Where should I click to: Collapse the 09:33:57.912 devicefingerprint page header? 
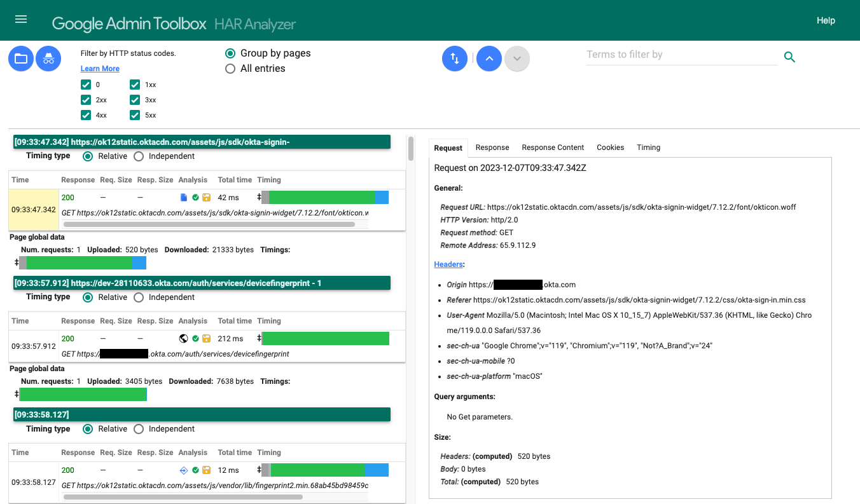coord(202,283)
